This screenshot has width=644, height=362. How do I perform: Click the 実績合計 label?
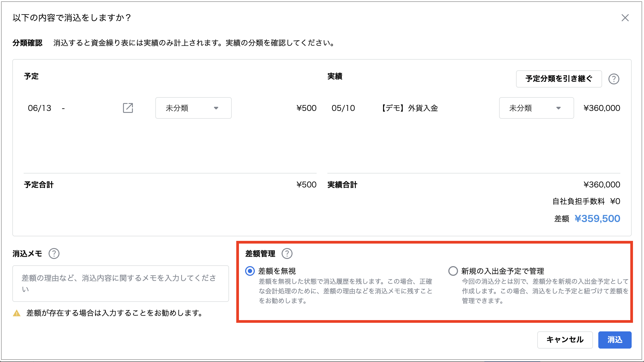click(342, 185)
